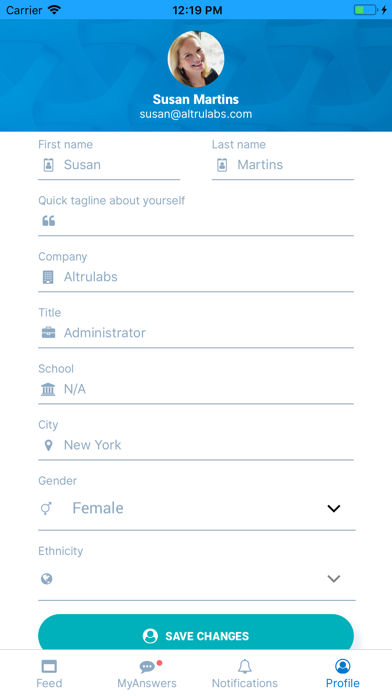Click the gender symbol icon beside Female

[x=46, y=508]
